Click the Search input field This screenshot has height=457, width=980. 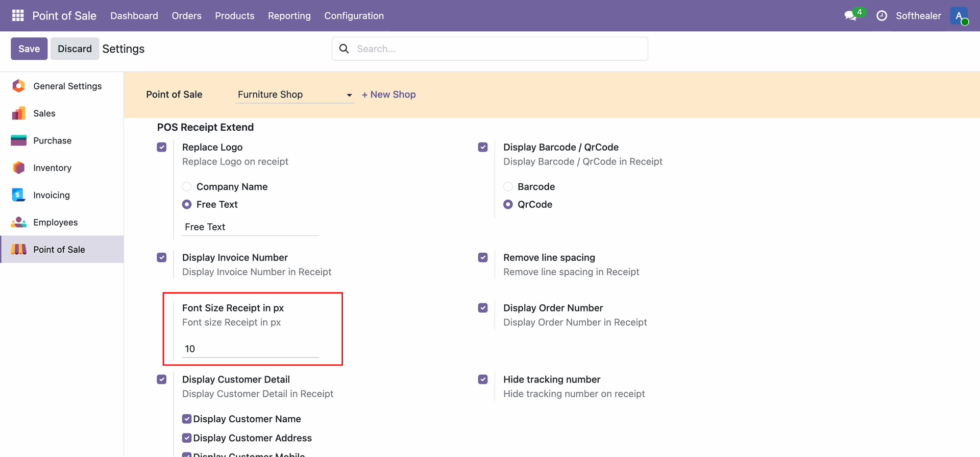point(490,49)
